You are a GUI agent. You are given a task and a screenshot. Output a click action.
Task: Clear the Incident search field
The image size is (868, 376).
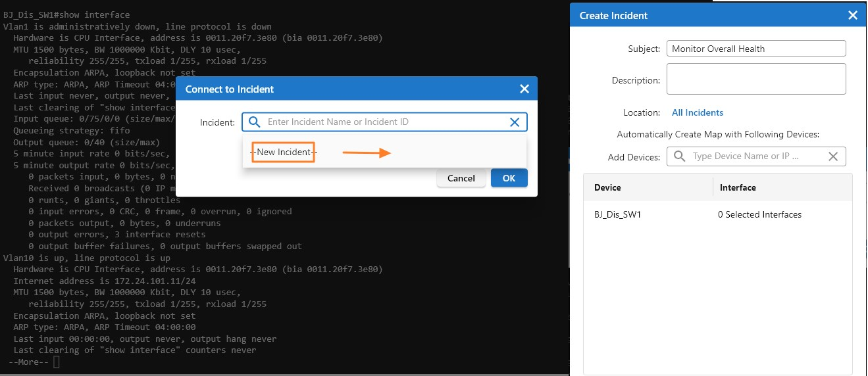515,122
